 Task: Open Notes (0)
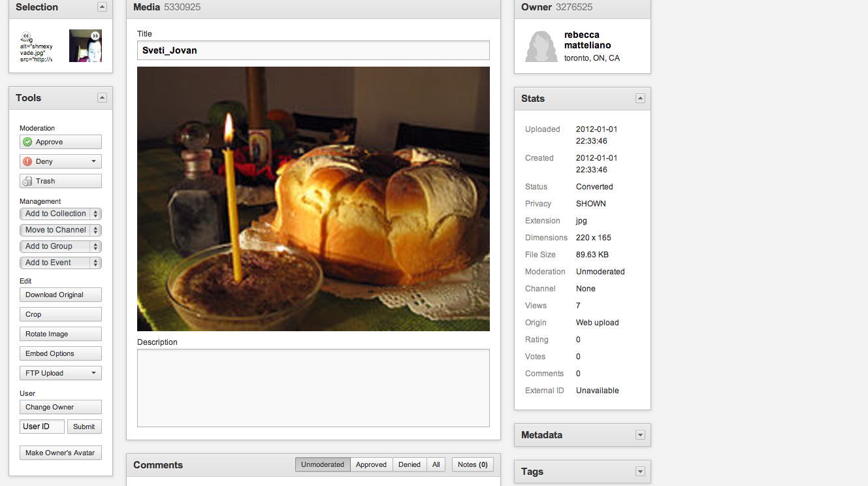point(473,464)
